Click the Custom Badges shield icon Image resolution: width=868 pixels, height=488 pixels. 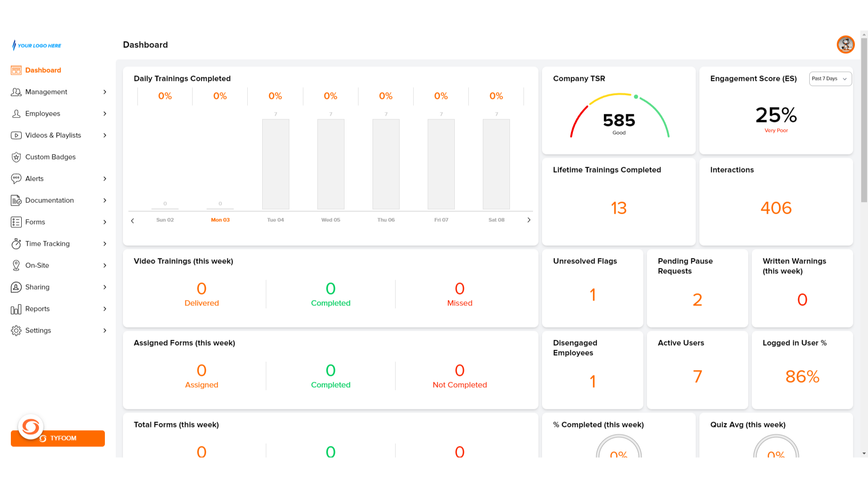16,157
